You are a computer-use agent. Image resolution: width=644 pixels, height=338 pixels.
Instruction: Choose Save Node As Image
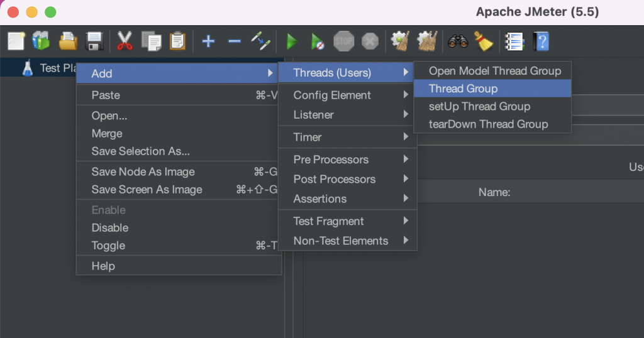[x=143, y=172]
